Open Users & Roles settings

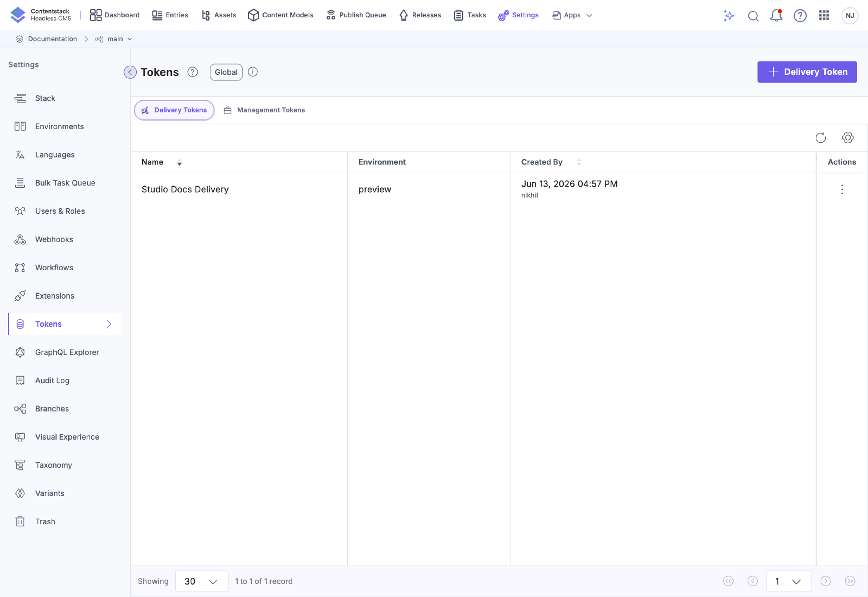65,211
